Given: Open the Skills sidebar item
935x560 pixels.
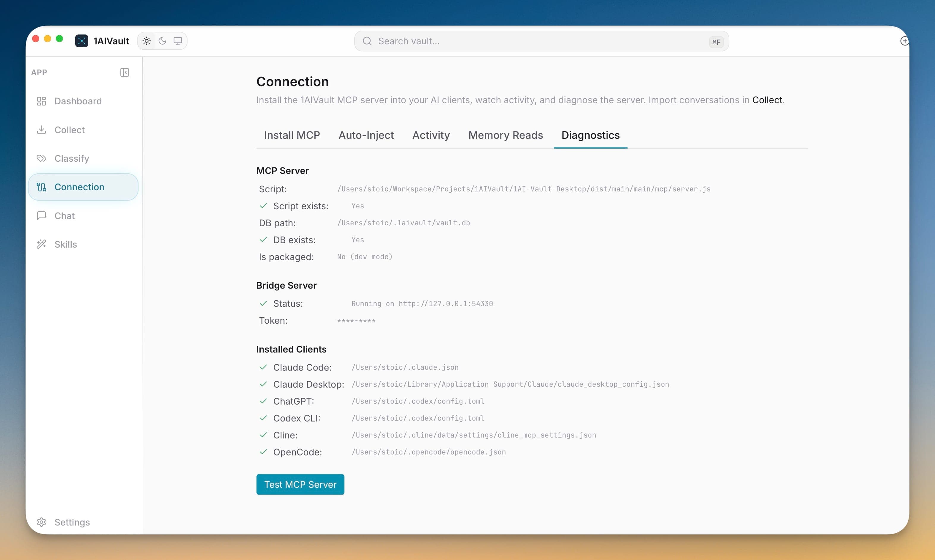Looking at the screenshot, I should point(83,245).
